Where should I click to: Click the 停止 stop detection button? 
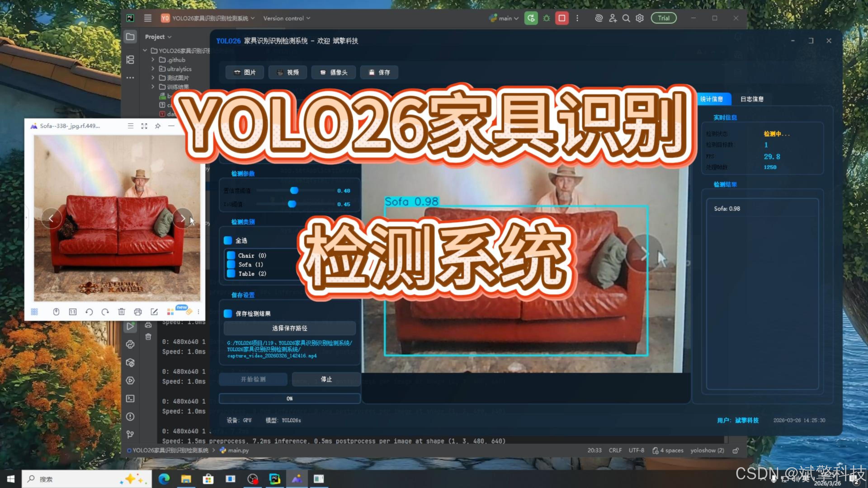click(x=326, y=379)
